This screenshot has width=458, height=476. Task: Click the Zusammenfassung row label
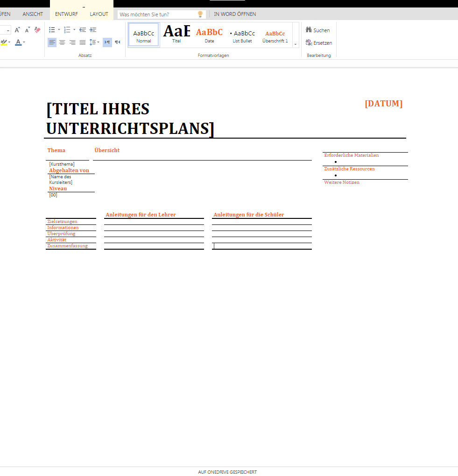click(x=67, y=246)
